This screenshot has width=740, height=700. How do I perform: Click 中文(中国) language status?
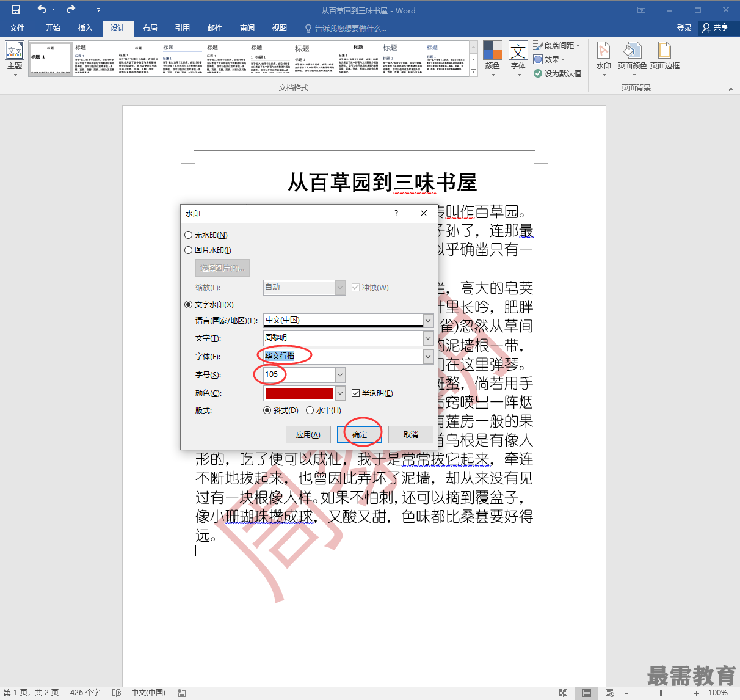click(x=148, y=693)
